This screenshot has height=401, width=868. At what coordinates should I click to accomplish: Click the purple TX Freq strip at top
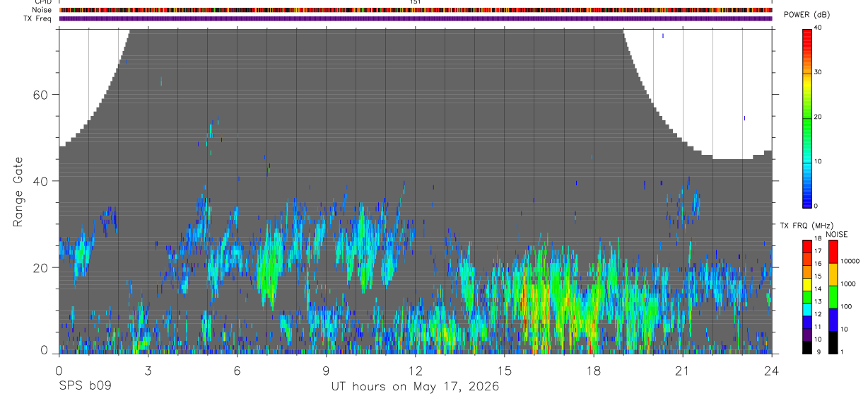pyautogui.click(x=416, y=18)
